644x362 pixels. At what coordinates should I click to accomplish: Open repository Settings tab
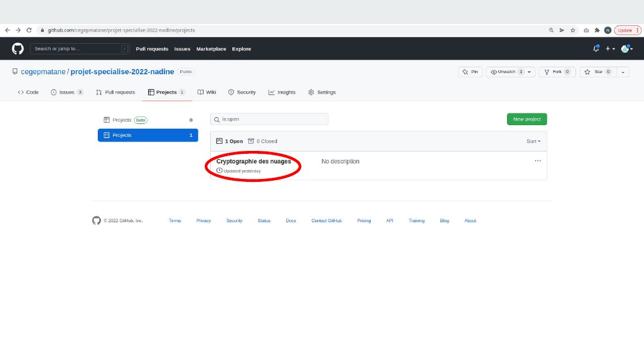pyautogui.click(x=322, y=92)
